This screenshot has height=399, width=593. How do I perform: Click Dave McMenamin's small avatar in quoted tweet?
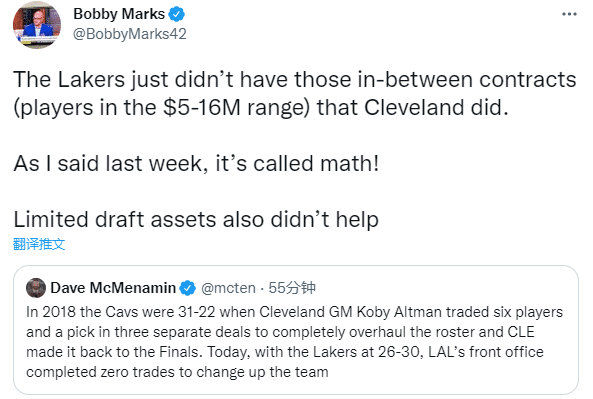coord(36,288)
